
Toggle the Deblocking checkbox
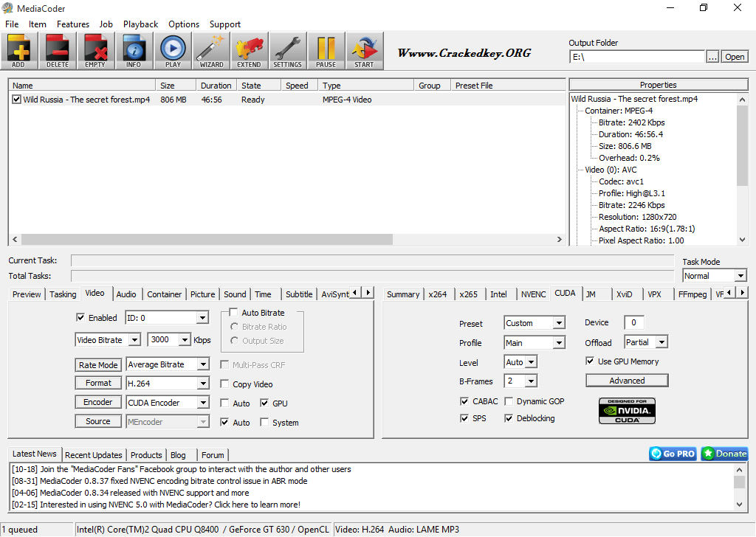509,418
